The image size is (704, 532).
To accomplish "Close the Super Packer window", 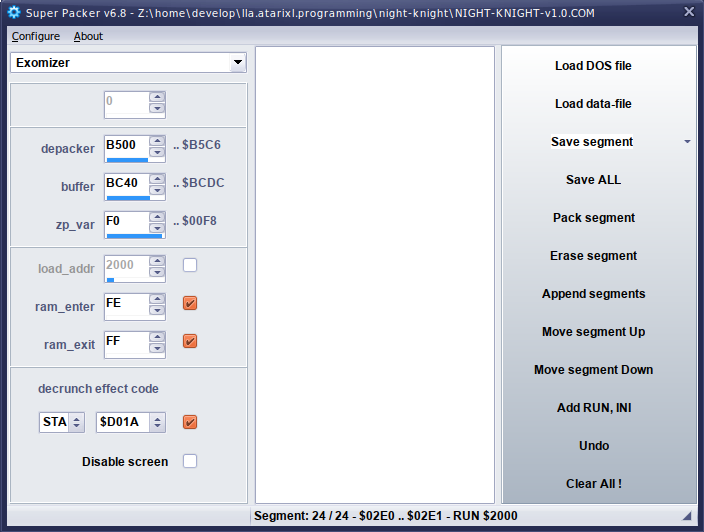I will [688, 12].
